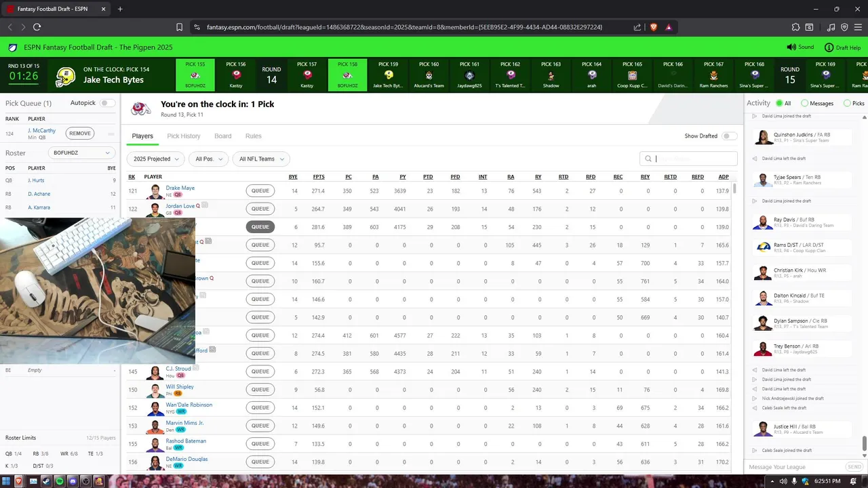Sort players by ADP column
868x488 pixels.
pos(724,177)
